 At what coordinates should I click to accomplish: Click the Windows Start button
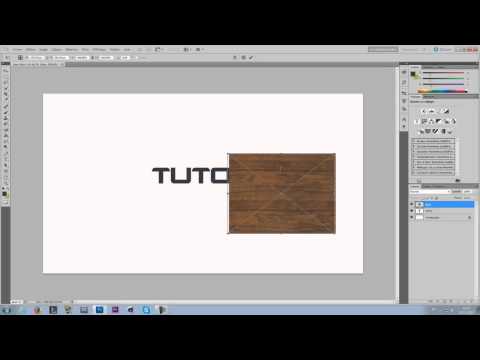6,310
